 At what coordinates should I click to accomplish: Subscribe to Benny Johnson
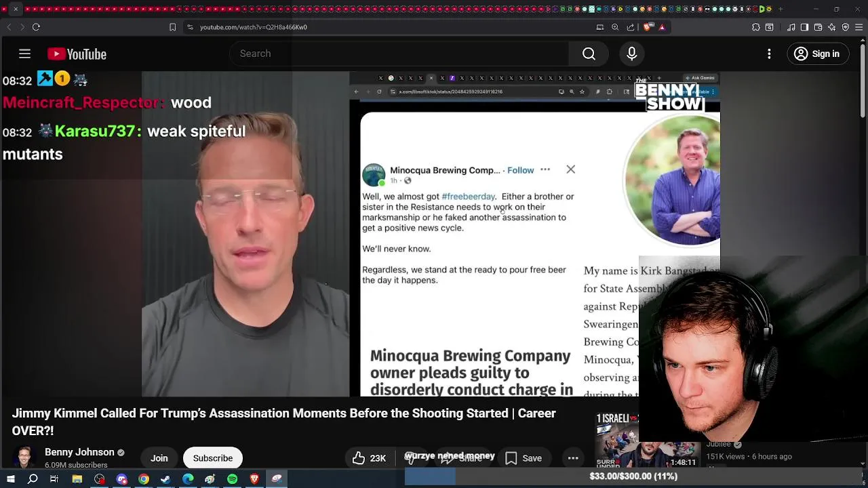213,458
